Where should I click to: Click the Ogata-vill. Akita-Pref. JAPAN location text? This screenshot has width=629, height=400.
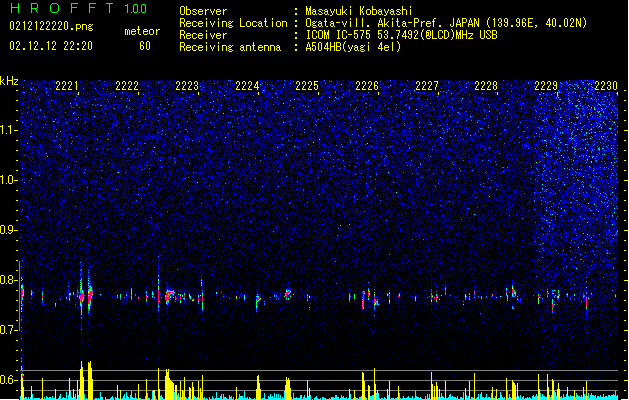click(446, 23)
